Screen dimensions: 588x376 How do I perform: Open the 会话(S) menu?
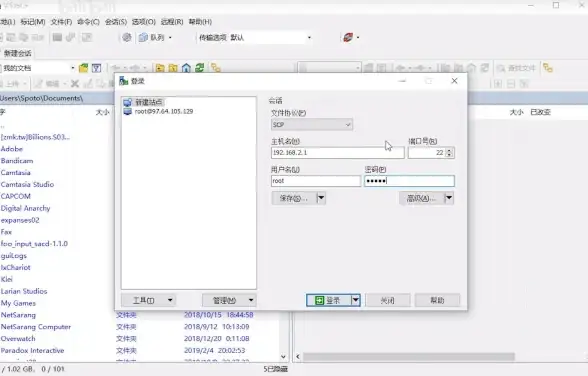116,22
